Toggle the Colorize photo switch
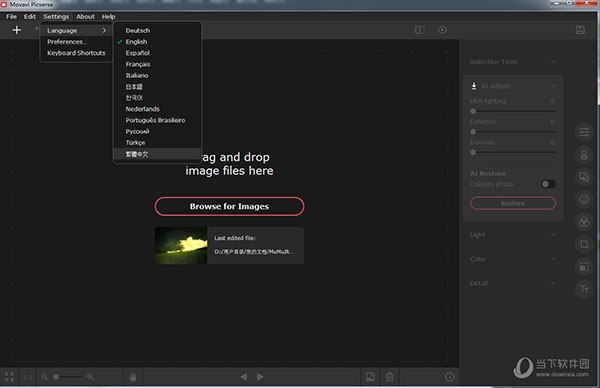The width and height of the screenshot is (600, 388). click(x=548, y=184)
